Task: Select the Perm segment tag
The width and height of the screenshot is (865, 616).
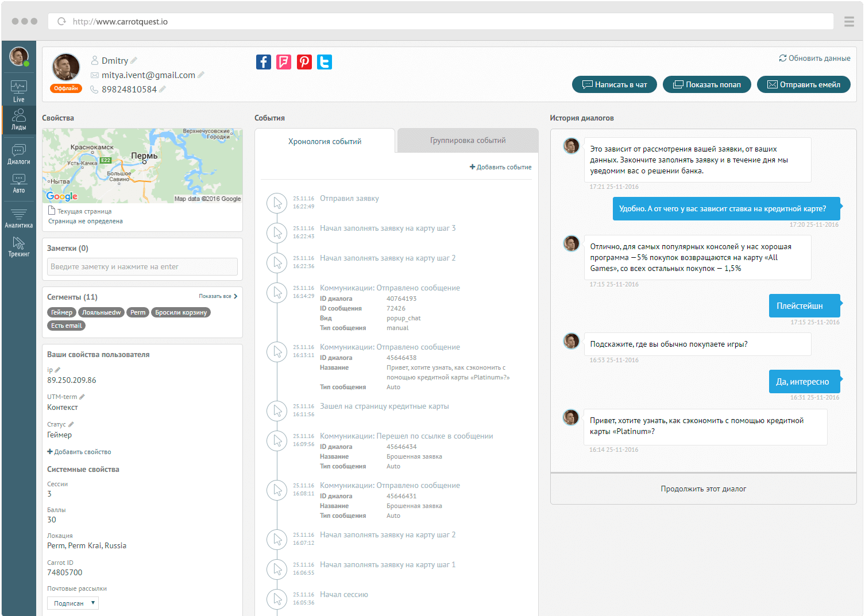Action: (x=138, y=312)
